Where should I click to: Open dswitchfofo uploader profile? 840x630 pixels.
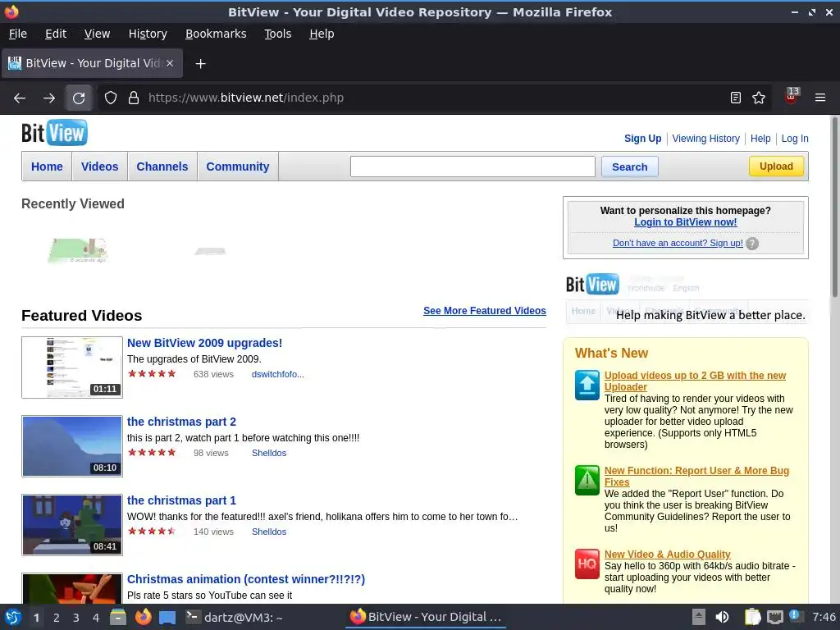click(278, 374)
